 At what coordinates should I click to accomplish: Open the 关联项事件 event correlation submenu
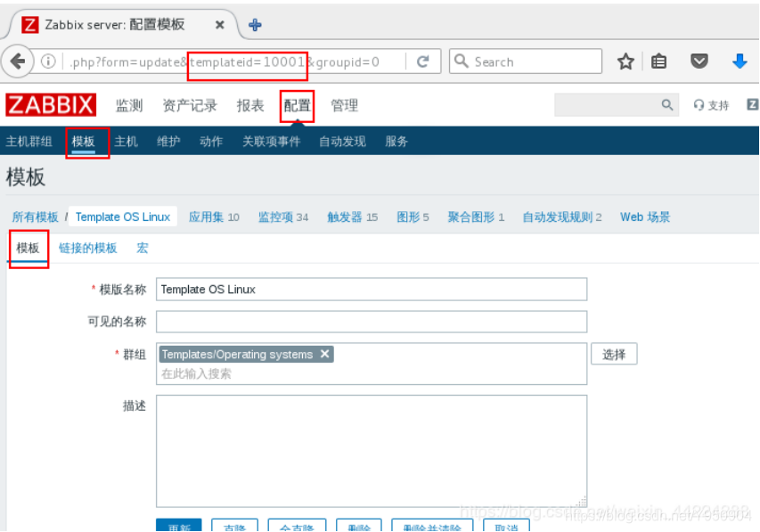pyautogui.click(x=272, y=141)
